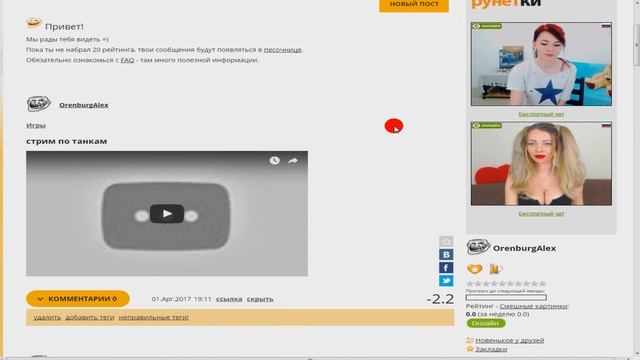This screenshot has height=360, width=640.
Task: Open the Игры tag link
Action: coord(36,125)
